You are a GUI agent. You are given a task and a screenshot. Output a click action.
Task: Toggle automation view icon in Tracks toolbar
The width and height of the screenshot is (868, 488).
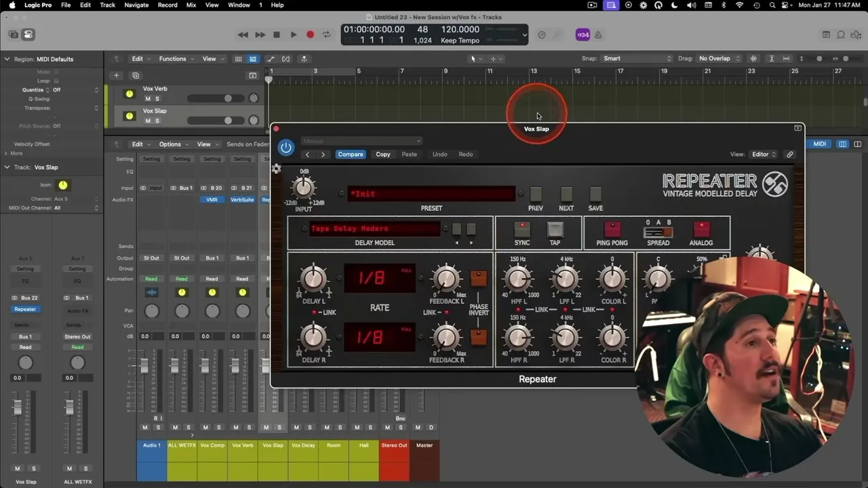[x=271, y=59]
